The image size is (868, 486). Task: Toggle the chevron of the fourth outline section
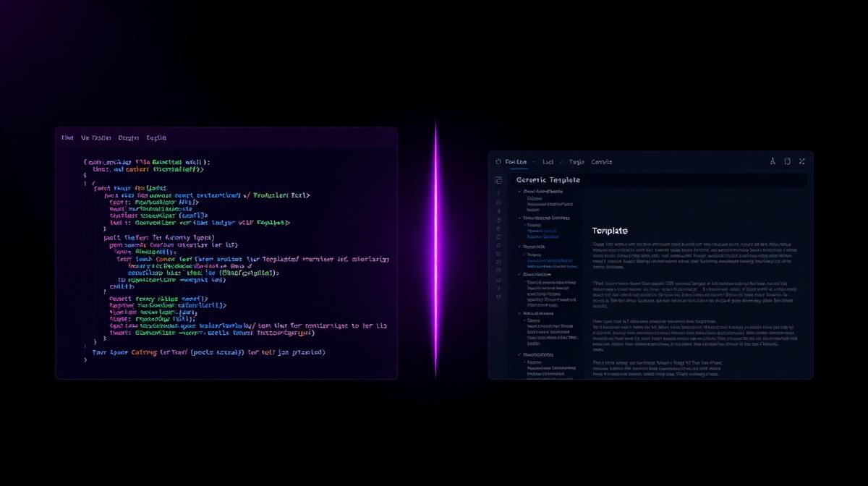coord(520,274)
